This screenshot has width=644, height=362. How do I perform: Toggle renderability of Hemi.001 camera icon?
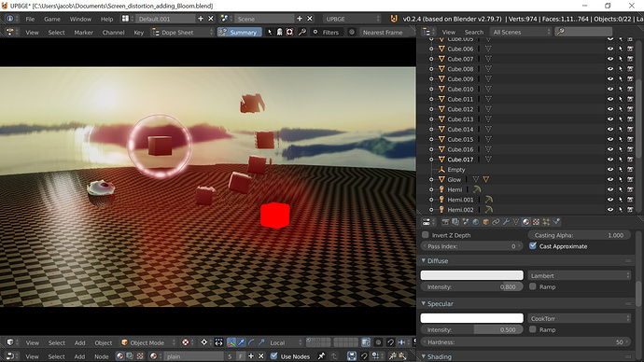630,200
